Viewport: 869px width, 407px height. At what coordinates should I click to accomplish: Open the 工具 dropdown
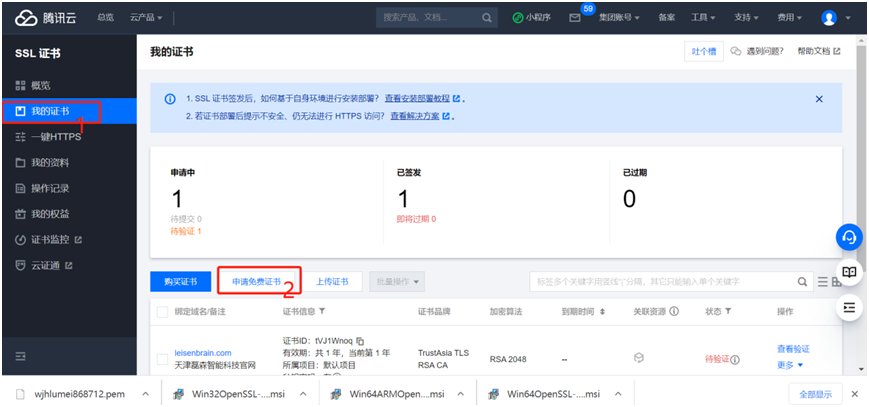[x=703, y=18]
